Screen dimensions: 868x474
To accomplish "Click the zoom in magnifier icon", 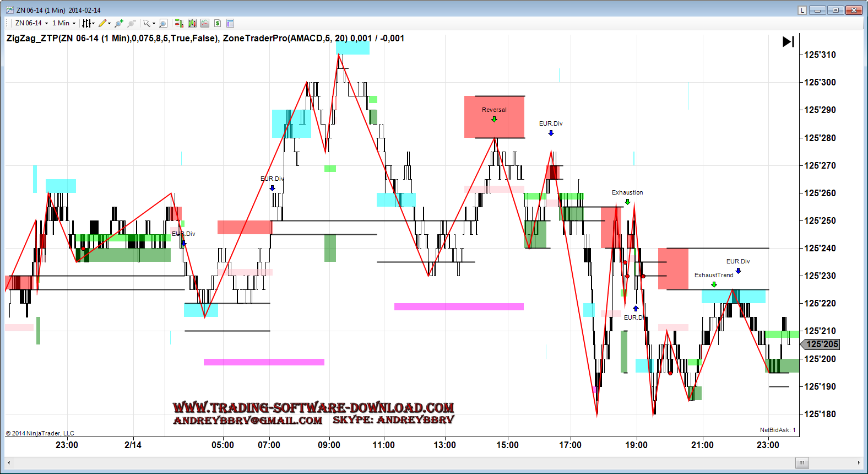I will (x=118, y=23).
